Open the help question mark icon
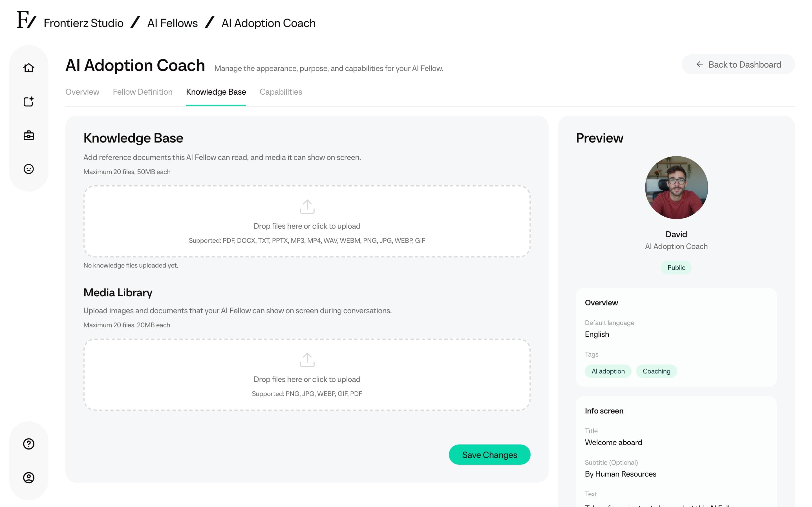 pos(28,444)
